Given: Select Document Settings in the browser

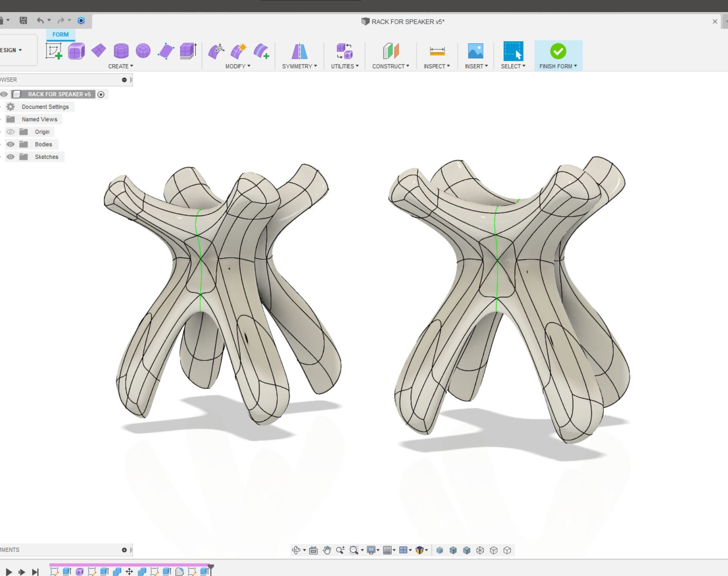Looking at the screenshot, I should (x=45, y=107).
